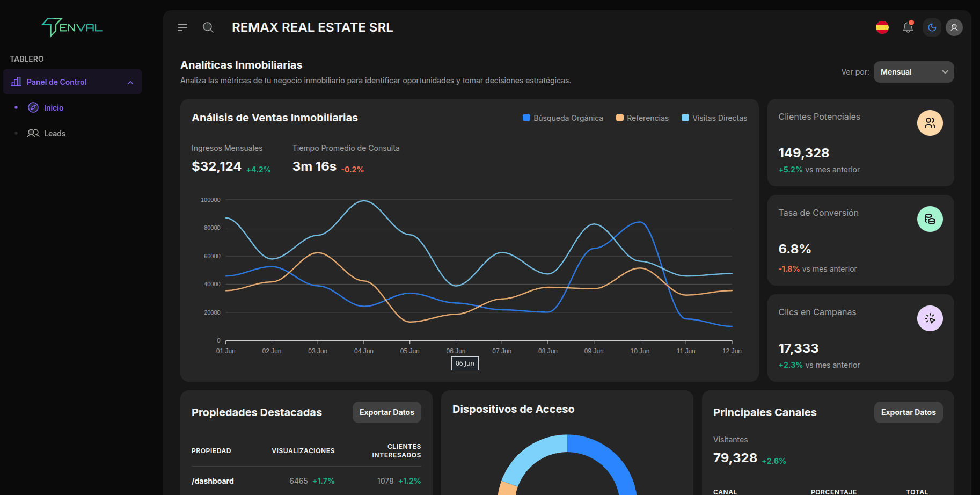Open the hamburger menu

pyautogui.click(x=182, y=27)
